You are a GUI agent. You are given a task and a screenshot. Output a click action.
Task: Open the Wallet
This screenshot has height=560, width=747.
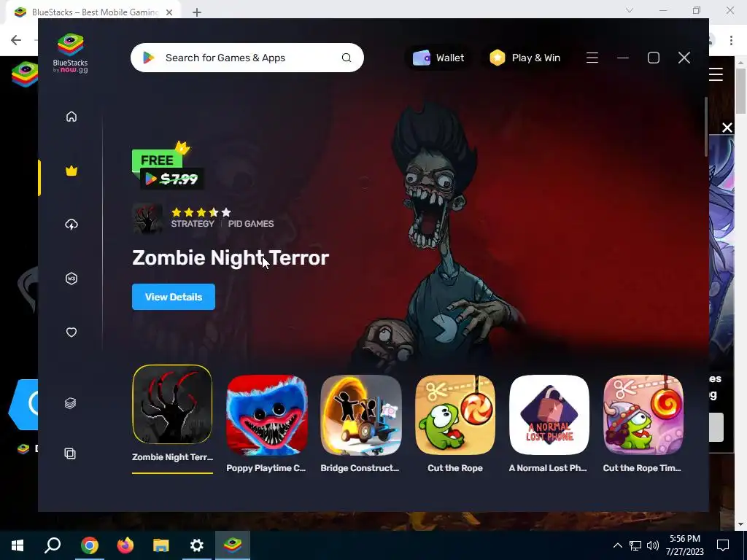point(438,58)
